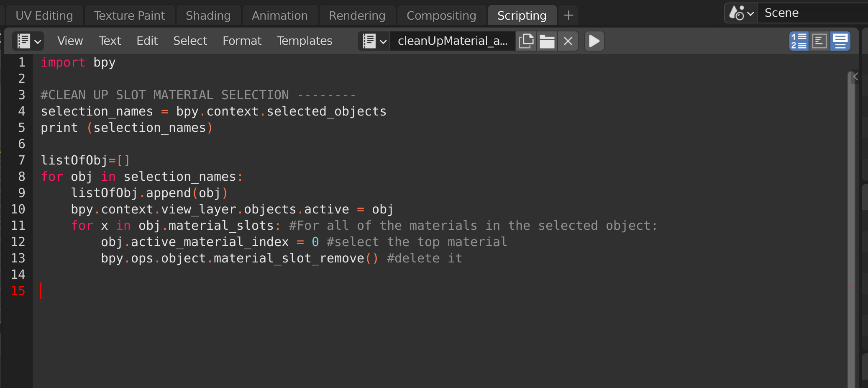
Task: Click on 'import' keyword in line 1
Action: click(x=63, y=62)
